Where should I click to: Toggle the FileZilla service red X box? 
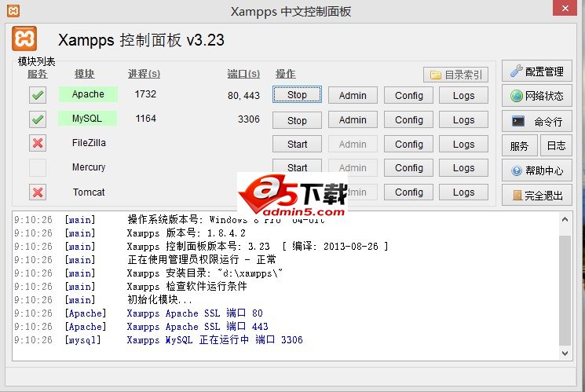click(38, 143)
